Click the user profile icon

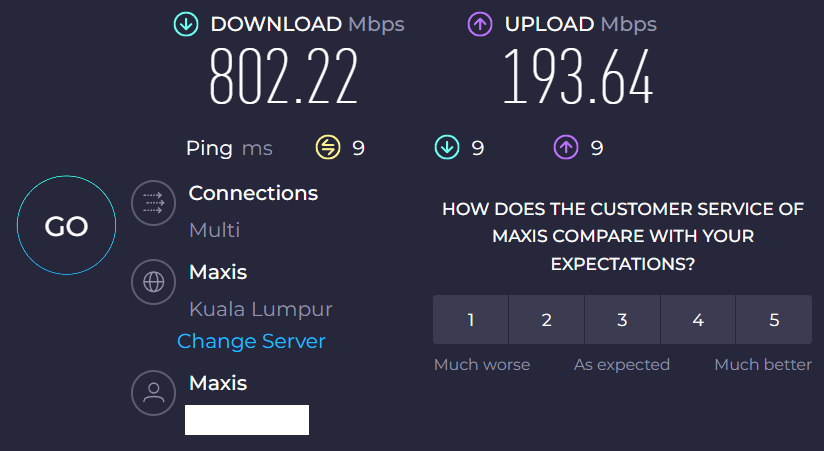(x=153, y=393)
